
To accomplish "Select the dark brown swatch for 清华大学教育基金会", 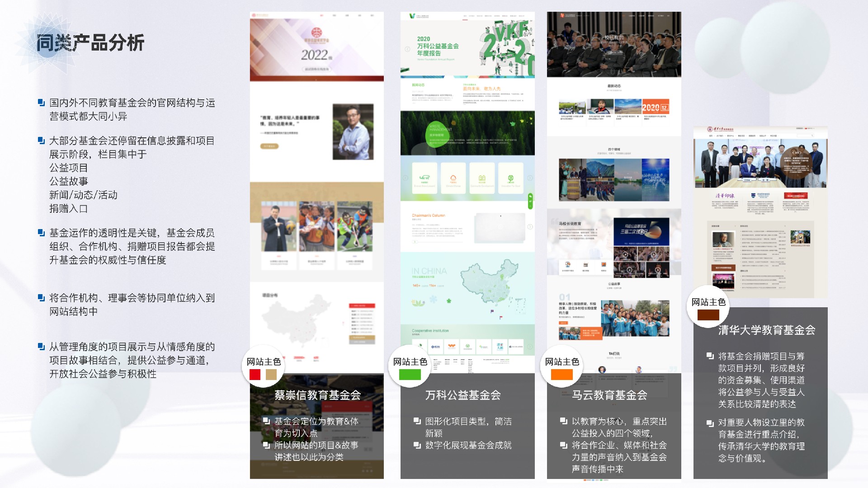I will point(708,315).
